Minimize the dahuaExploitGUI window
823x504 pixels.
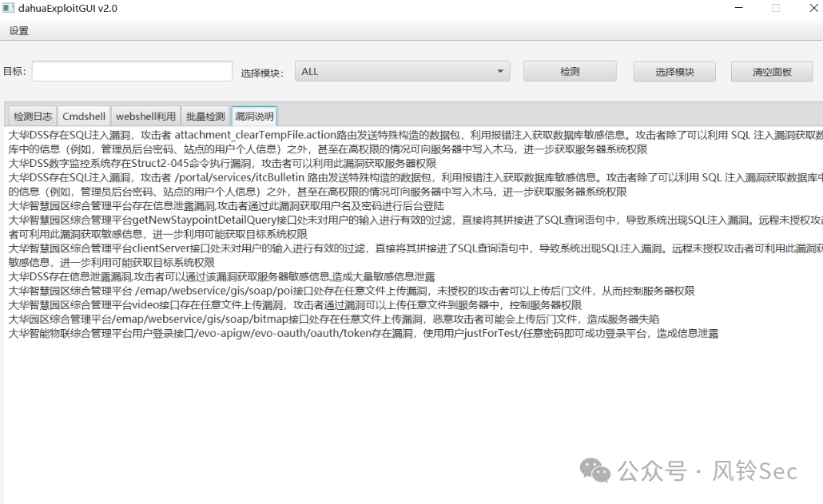coord(739,8)
